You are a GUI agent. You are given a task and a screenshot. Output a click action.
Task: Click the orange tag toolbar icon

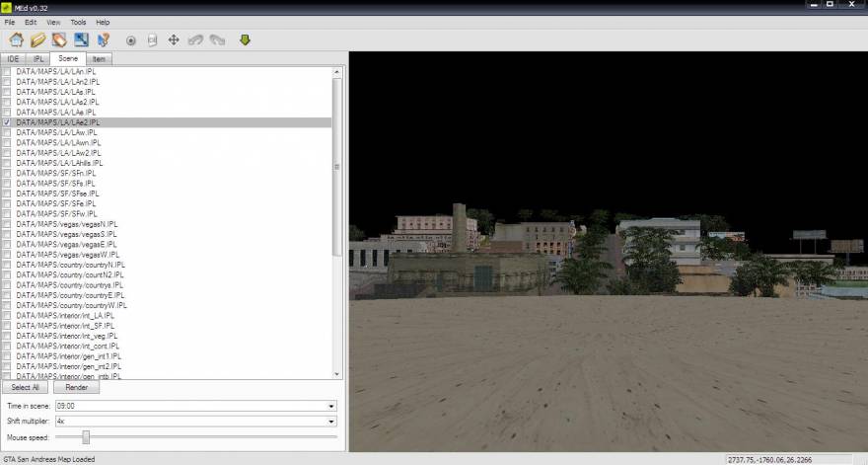pyautogui.click(x=59, y=39)
